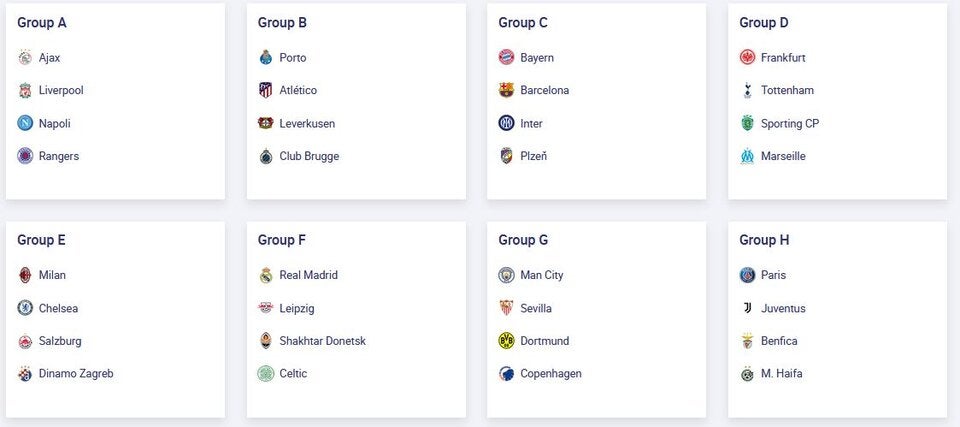Select the Group H heading

[x=765, y=240]
